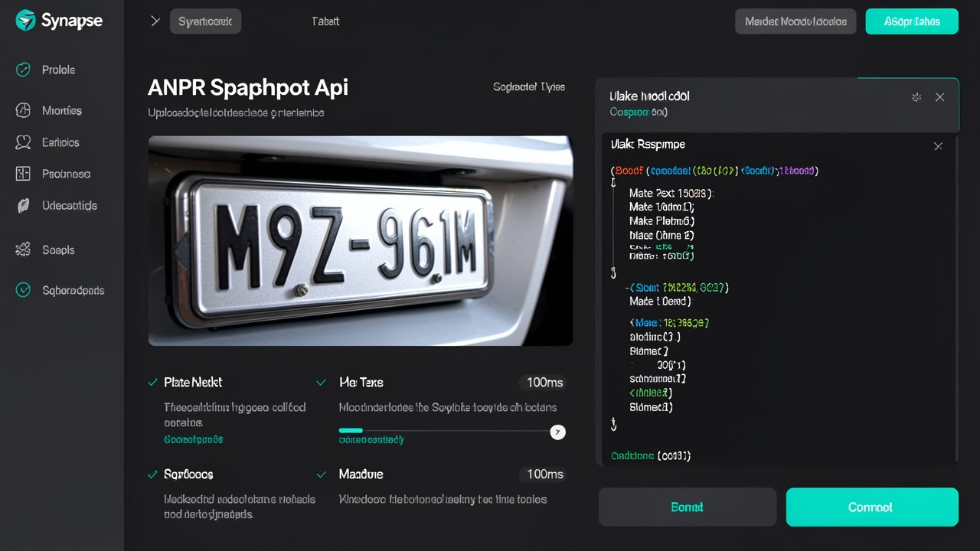The image size is (980, 551).
Task: Click the Sqberadpads sidebar label
Action: [x=73, y=290]
